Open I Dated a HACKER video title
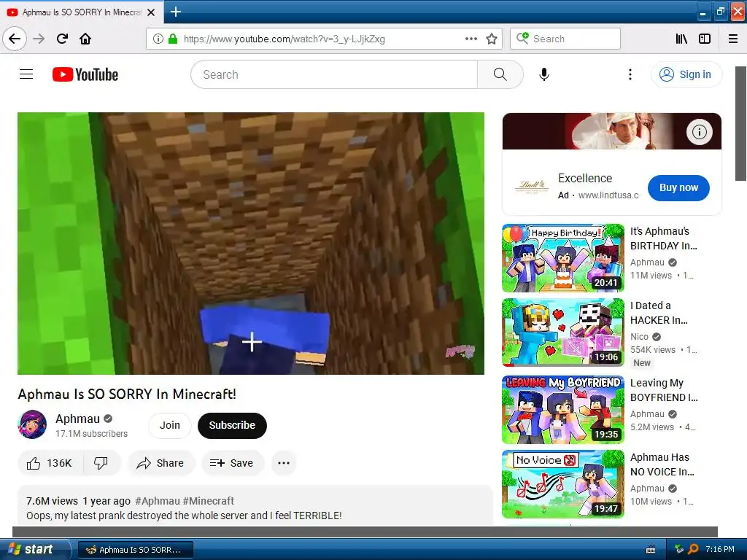Viewport: 747px width, 560px height. coord(659,313)
